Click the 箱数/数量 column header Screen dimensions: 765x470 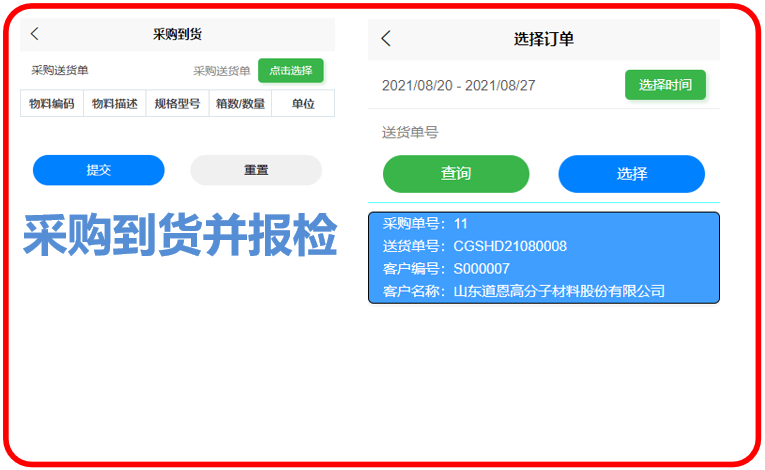click(x=240, y=103)
